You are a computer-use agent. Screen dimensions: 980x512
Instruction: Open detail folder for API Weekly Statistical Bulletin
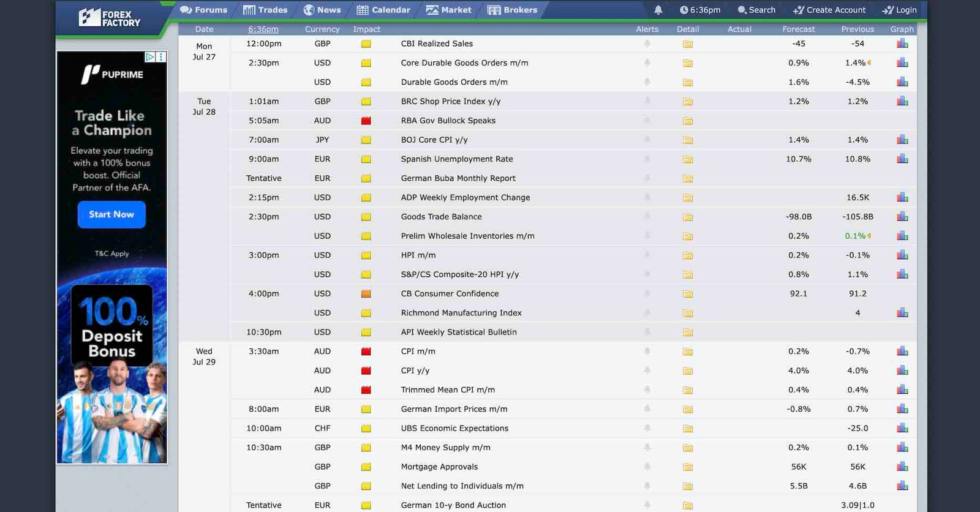point(688,332)
